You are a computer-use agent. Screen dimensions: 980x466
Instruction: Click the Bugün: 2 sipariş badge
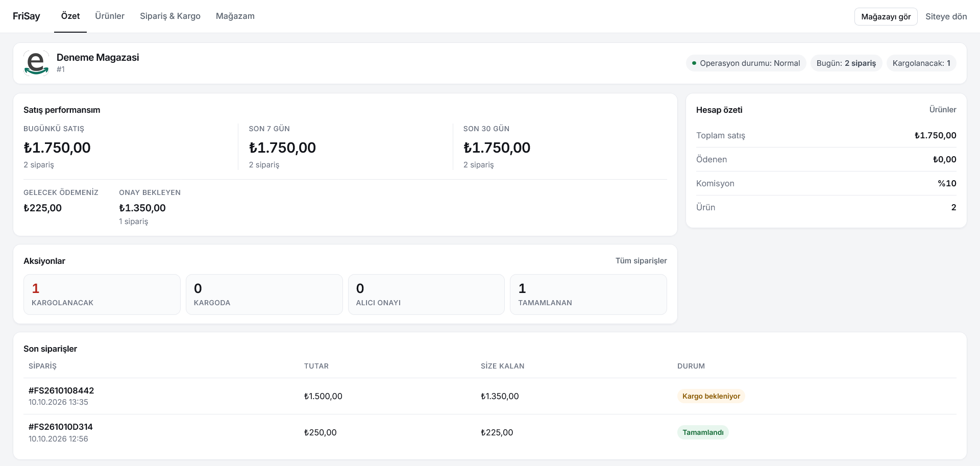click(x=846, y=63)
